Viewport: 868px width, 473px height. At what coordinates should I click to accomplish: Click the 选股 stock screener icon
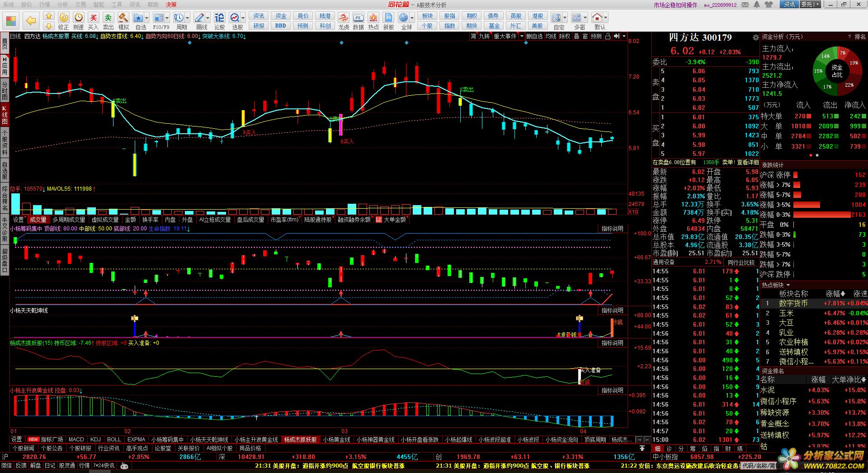[x=235, y=18]
